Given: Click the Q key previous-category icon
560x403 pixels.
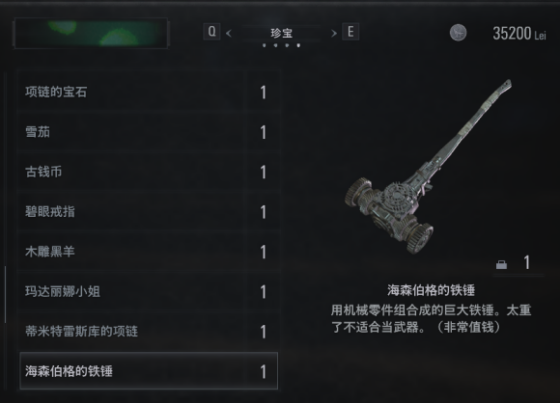Looking at the screenshot, I should coord(211,32).
